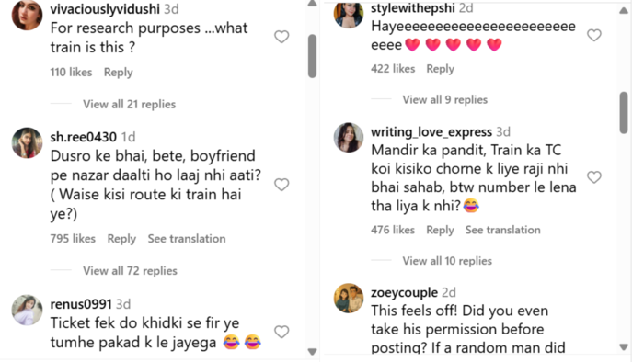
Task: Open vivaciouslyvidushi's profile picture
Action: (27, 16)
